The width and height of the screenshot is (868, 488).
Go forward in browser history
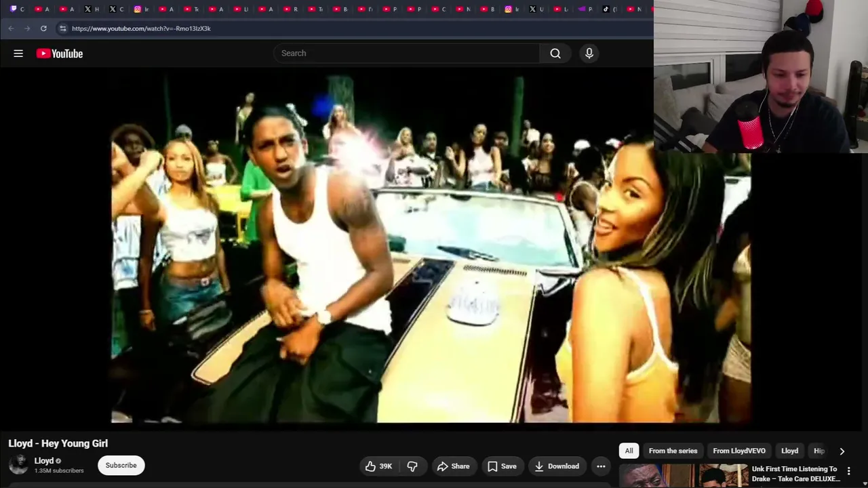27,28
